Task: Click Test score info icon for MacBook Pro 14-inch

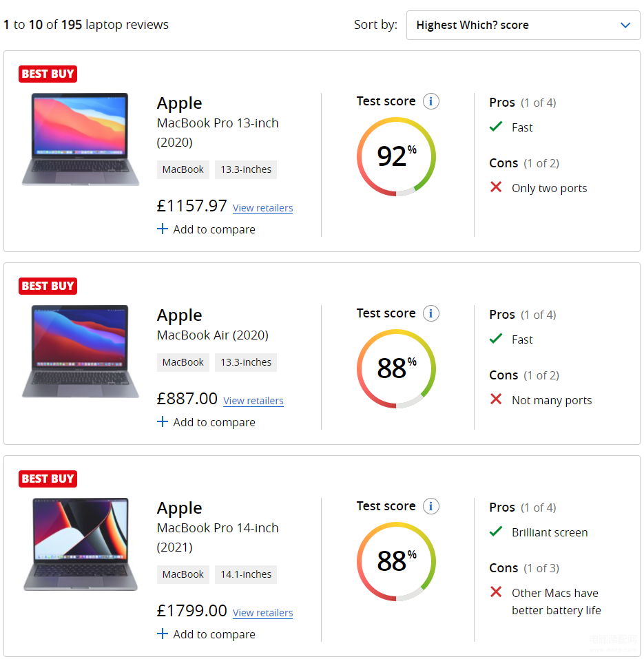Action: [431, 506]
